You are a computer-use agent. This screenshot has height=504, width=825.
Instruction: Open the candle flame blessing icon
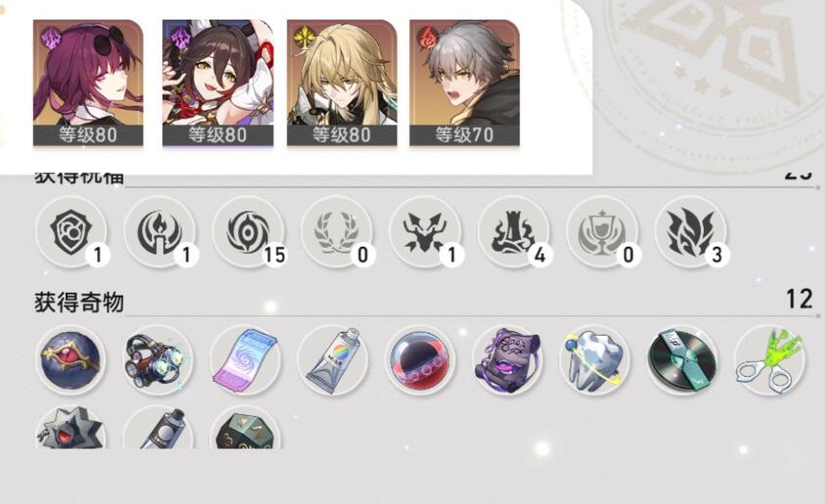tap(160, 232)
